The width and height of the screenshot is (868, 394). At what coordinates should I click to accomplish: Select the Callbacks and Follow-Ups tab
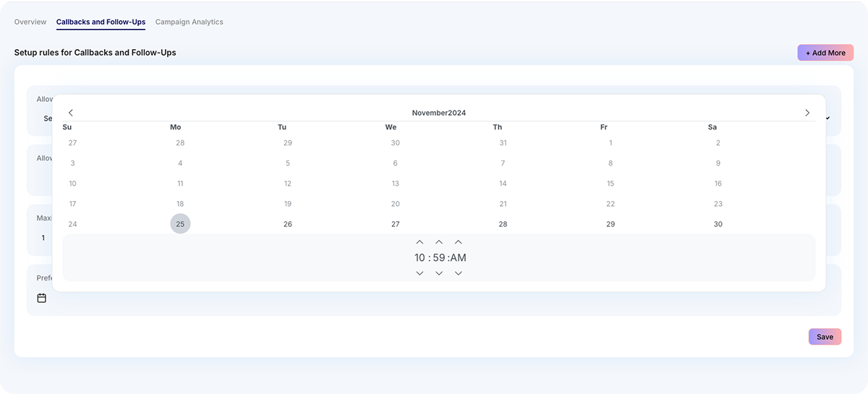[101, 22]
